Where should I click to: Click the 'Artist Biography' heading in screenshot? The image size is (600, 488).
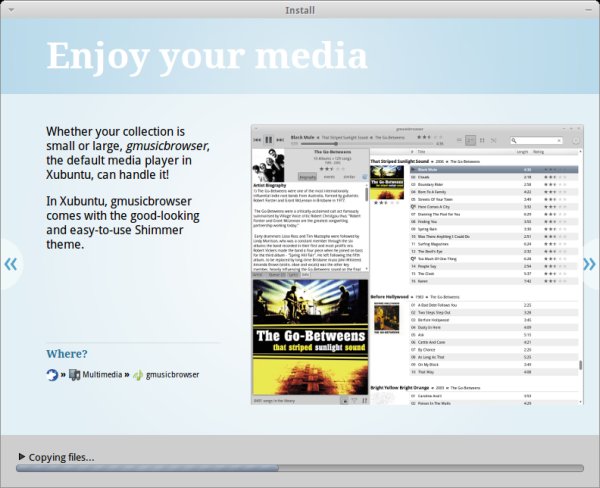[x=269, y=185]
